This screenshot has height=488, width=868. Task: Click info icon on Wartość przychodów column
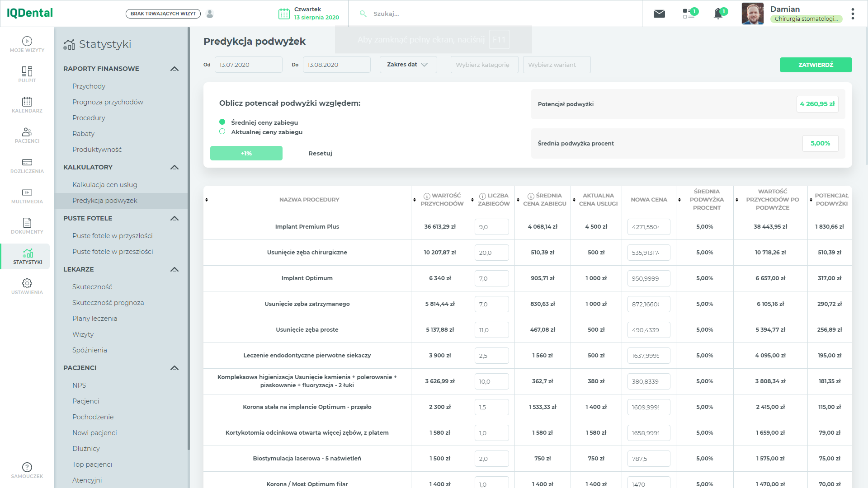[427, 196]
